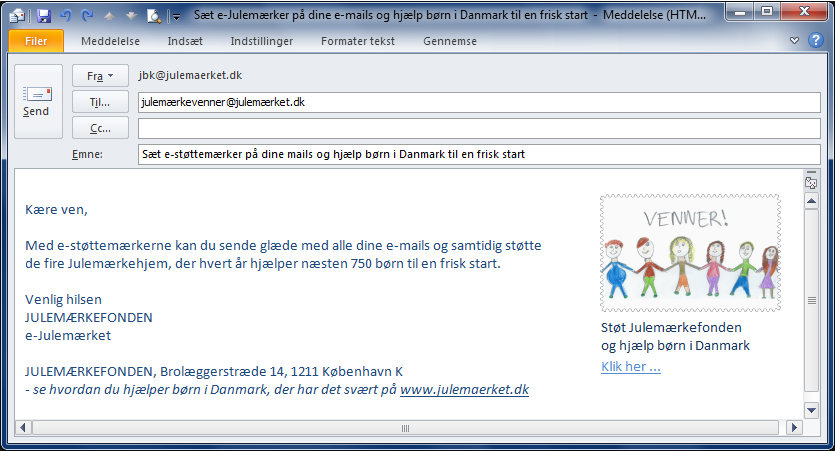The height and width of the screenshot is (451, 835).
Task: Go to next item with down arrow
Action: [x=131, y=16]
